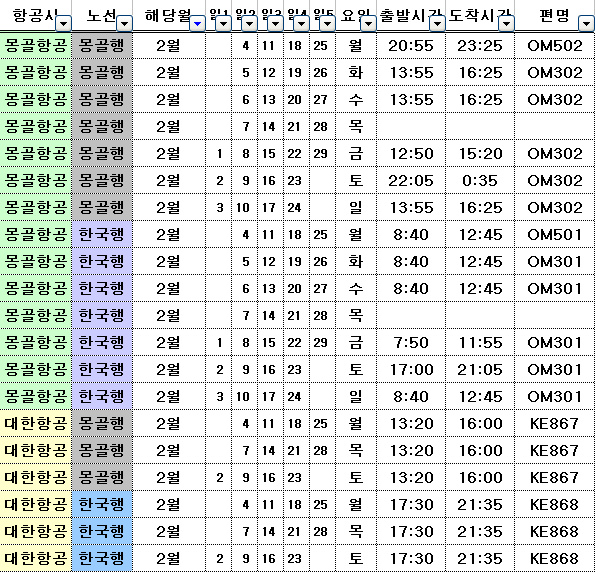Click 13:55 in the 몽골항공 몽골행 수 row
This screenshot has width=595, height=572.
411,100
